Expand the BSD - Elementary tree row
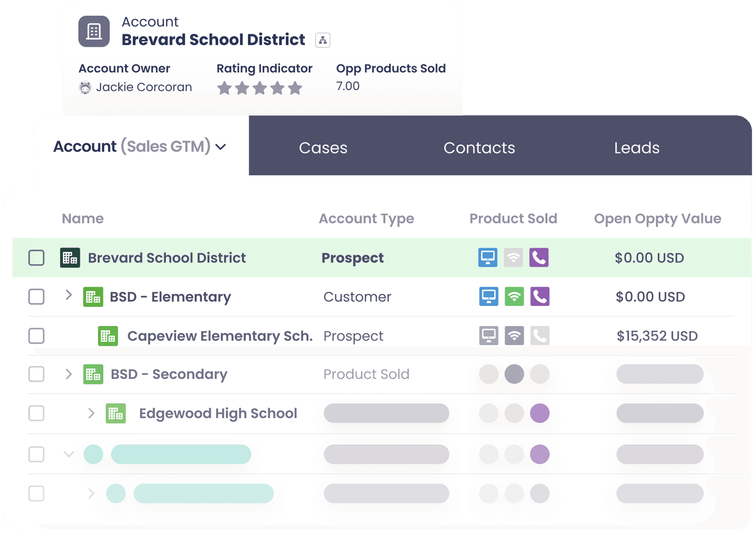The width and height of the screenshot is (756, 533). coord(69,295)
